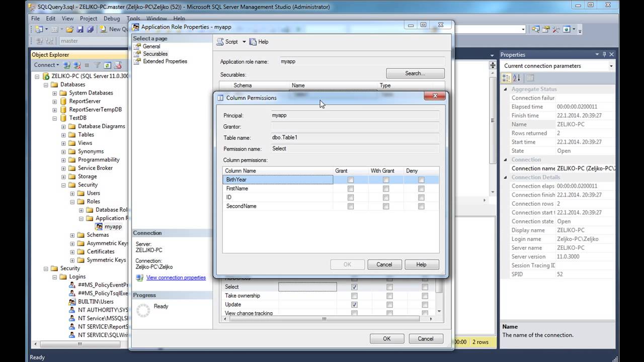Check Grant for ID column
Viewport: 644px width, 362px height.
click(351, 198)
